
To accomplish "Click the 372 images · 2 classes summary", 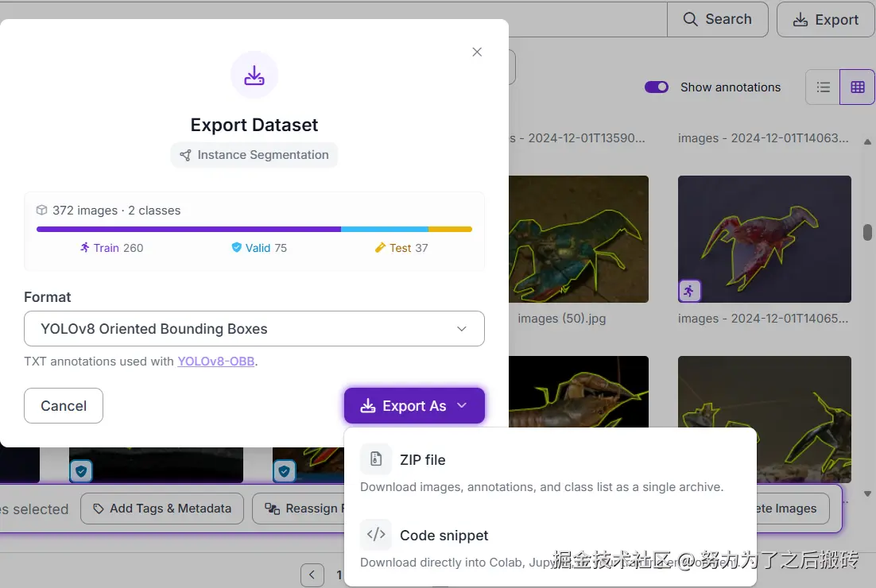I will tap(116, 210).
